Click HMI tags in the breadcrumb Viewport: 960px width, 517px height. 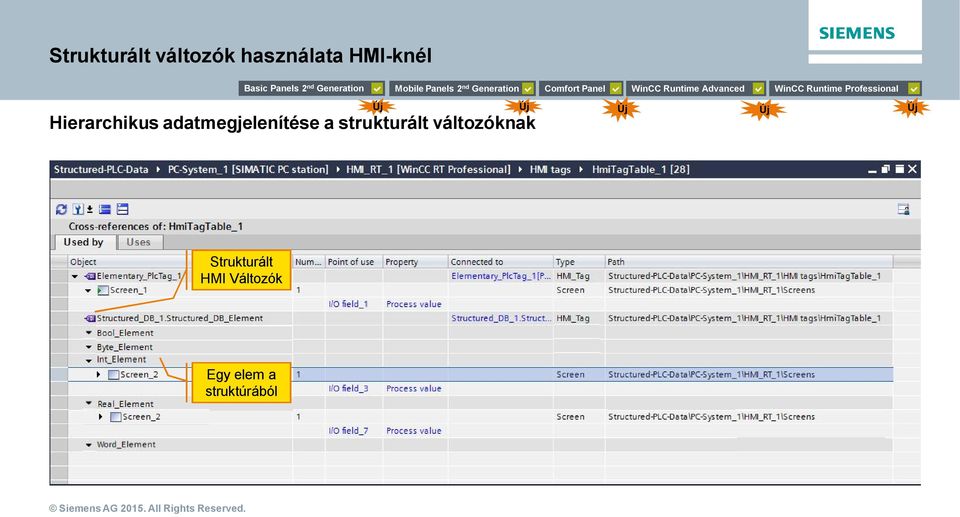click(x=550, y=170)
